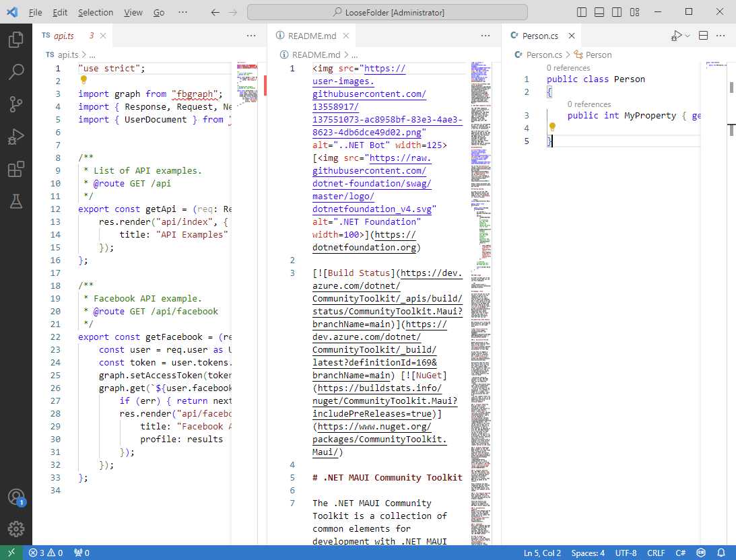Open the Go menu
736x560 pixels.
tap(159, 12)
